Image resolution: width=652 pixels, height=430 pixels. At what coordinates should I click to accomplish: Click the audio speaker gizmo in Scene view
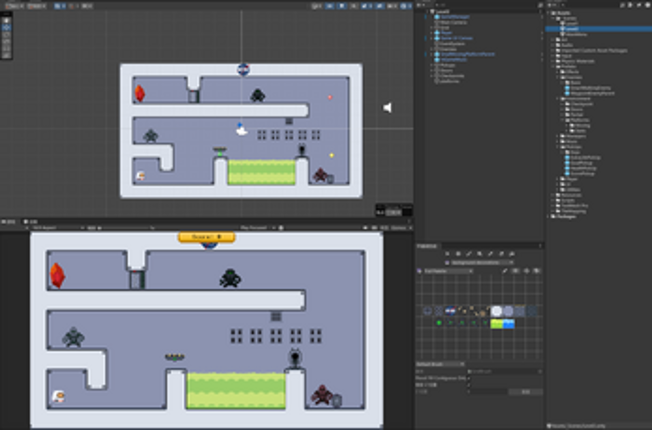point(387,108)
